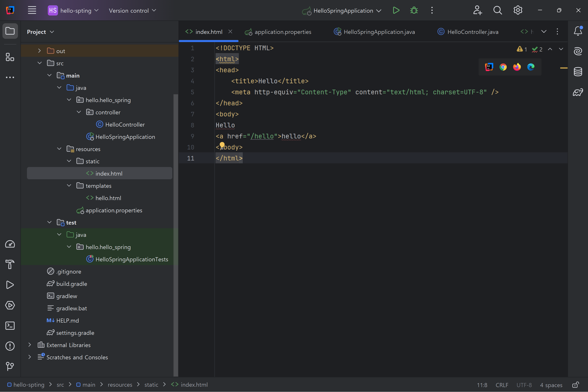Open Code With Me add-user icon
This screenshot has height=392, width=588.
478,10
